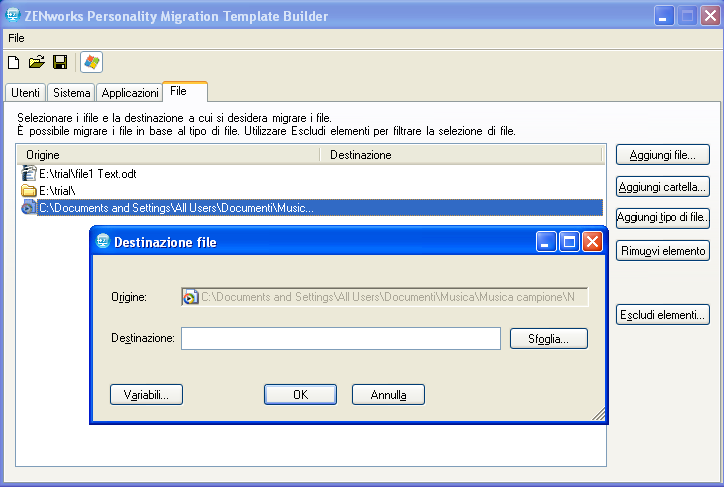Screen dimensions: 724x487
Task: Maximize the Destinazione file dialog
Action: [569, 241]
